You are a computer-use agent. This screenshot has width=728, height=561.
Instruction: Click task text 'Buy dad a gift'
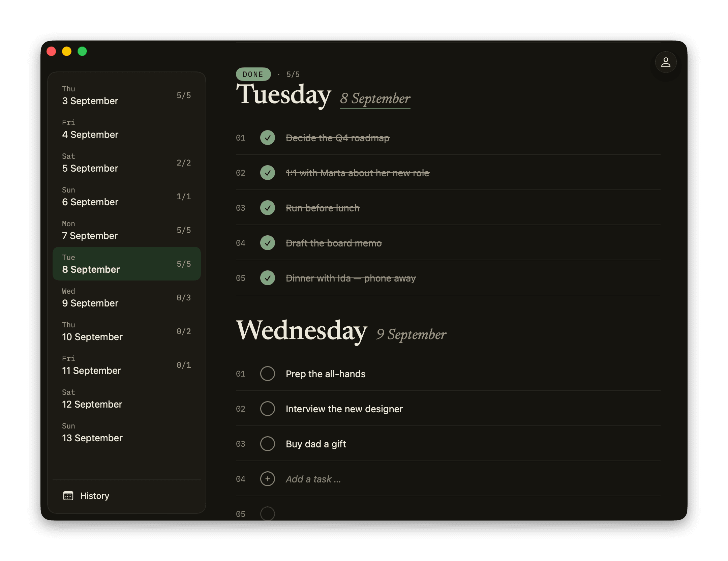click(316, 444)
